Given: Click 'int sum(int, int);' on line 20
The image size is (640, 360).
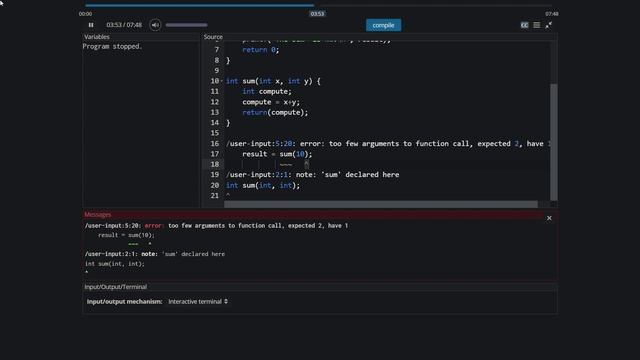Looking at the screenshot, I should 263,185.
